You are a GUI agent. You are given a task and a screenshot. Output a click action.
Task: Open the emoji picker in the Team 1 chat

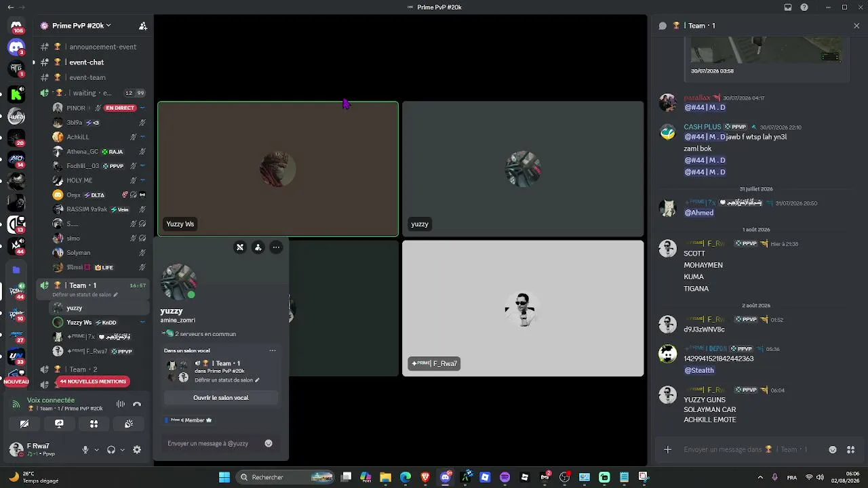tap(833, 449)
